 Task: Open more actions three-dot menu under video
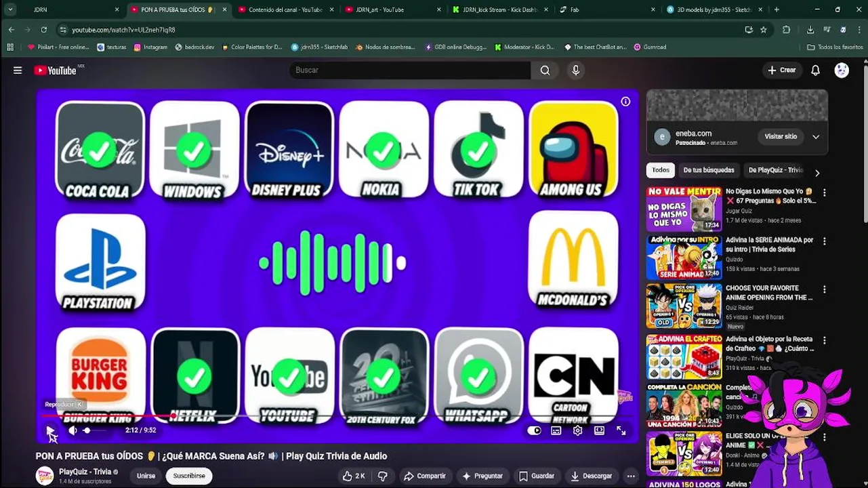pyautogui.click(x=631, y=476)
